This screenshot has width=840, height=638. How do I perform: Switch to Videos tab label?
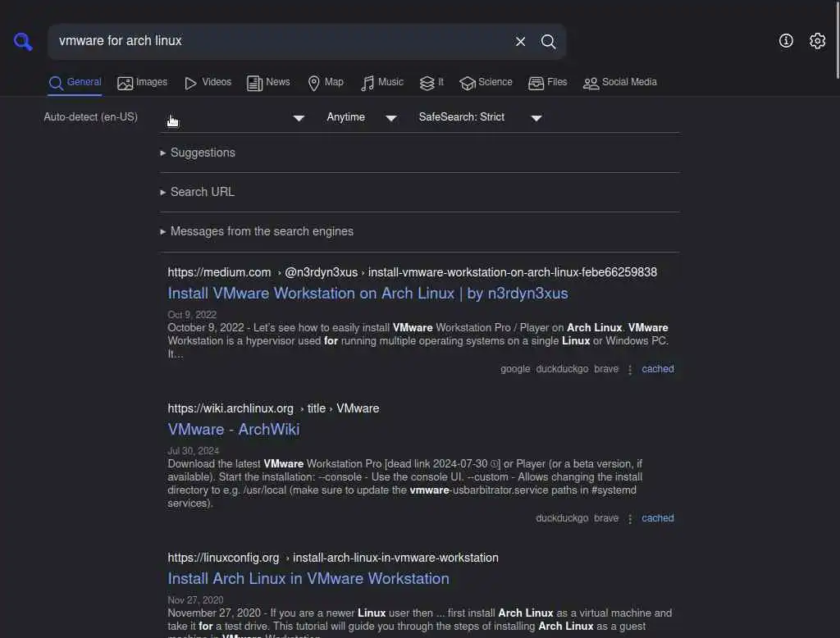point(217,82)
